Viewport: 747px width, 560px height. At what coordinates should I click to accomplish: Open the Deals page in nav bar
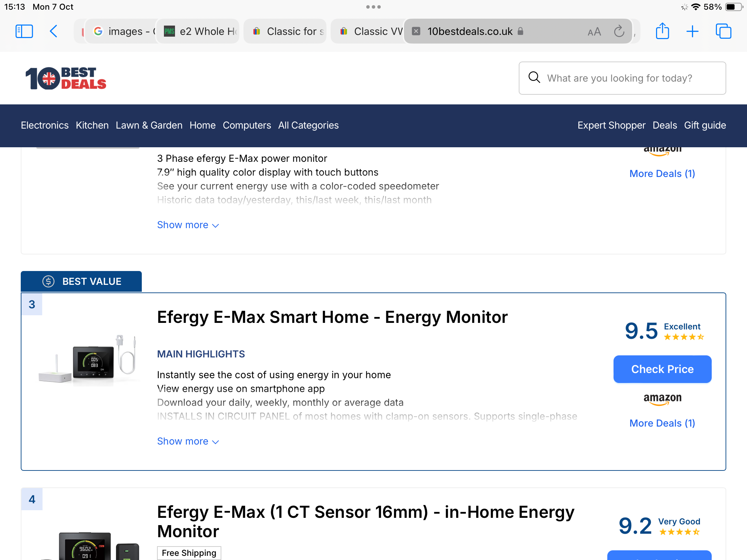tap(665, 125)
